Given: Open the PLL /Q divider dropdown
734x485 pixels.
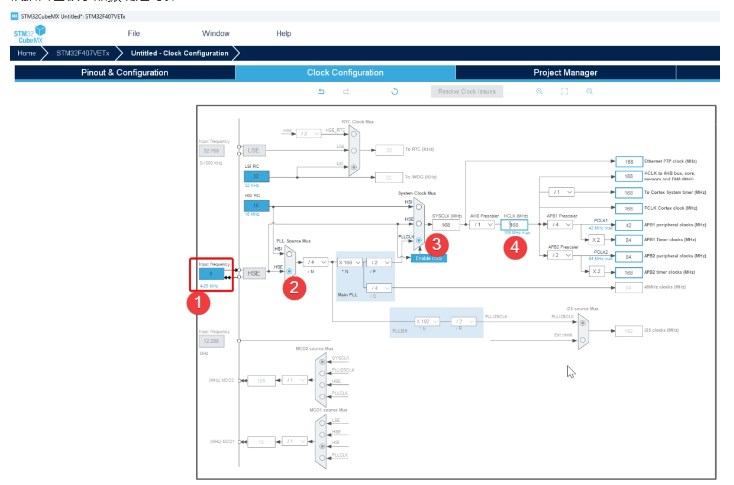Looking at the screenshot, I should click(x=379, y=288).
